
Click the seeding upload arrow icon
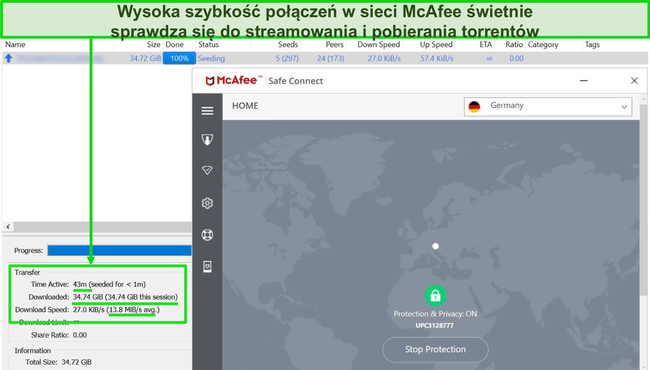[x=8, y=58]
